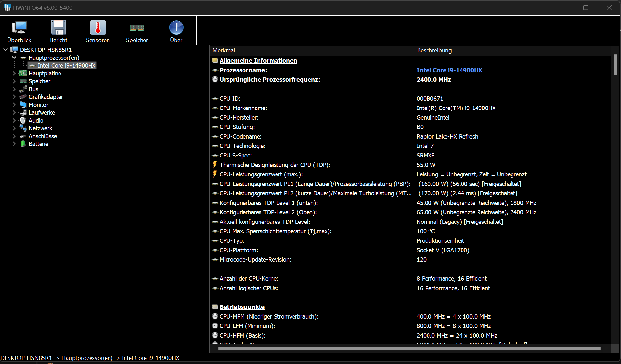Screen dimensions: 621x364
Task: Click the Hauptprozessor(en) chip icon
Action: [x=23, y=58]
